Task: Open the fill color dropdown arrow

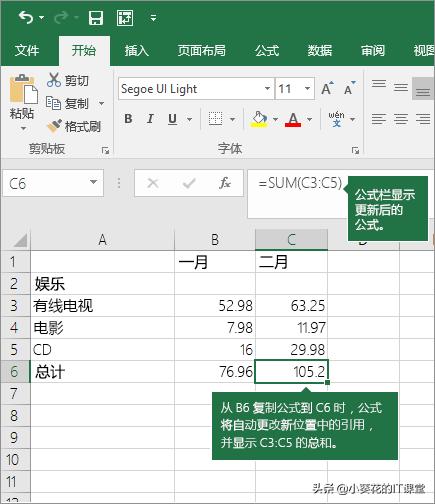Action: point(276,119)
